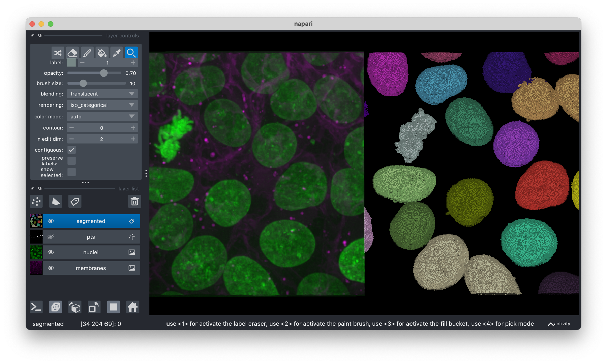Open the blending dropdown
The height and width of the screenshot is (364, 607).
(x=102, y=94)
